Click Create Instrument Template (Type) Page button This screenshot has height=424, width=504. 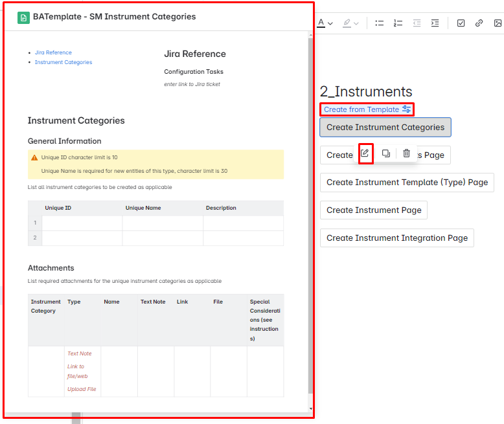pos(407,183)
